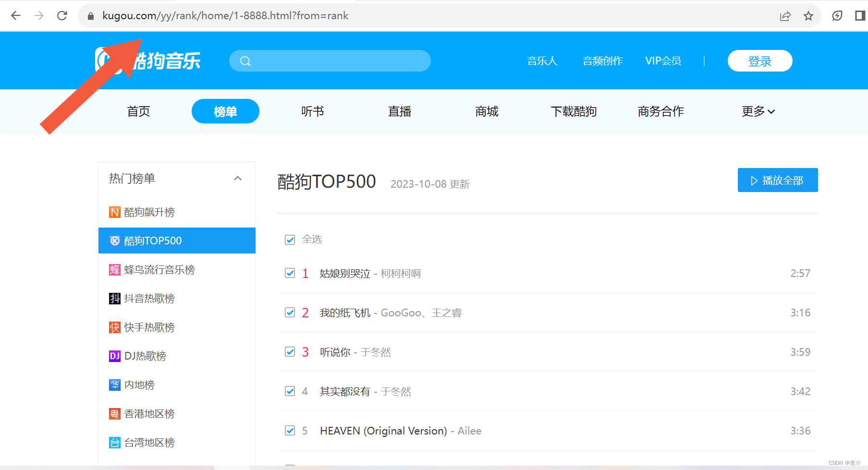Image resolution: width=868 pixels, height=470 pixels.
Task: Open song 听说你 - 于冬然
Action: pos(355,352)
